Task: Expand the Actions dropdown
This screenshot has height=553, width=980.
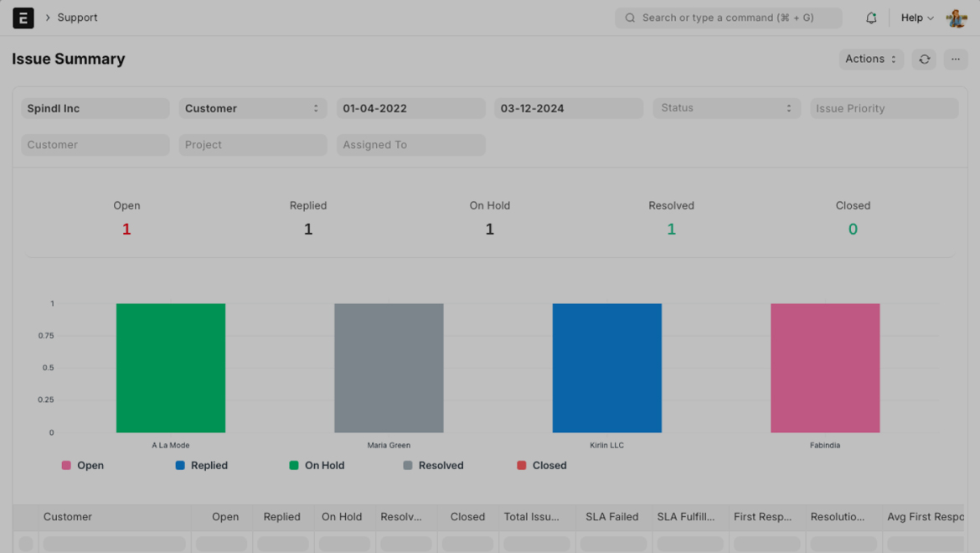Action: pyautogui.click(x=871, y=59)
